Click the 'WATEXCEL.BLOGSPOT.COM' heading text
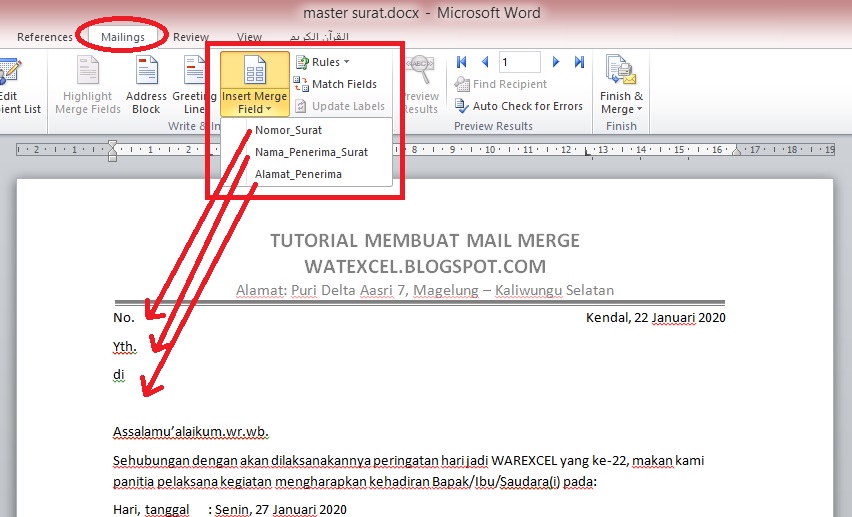 click(x=425, y=266)
